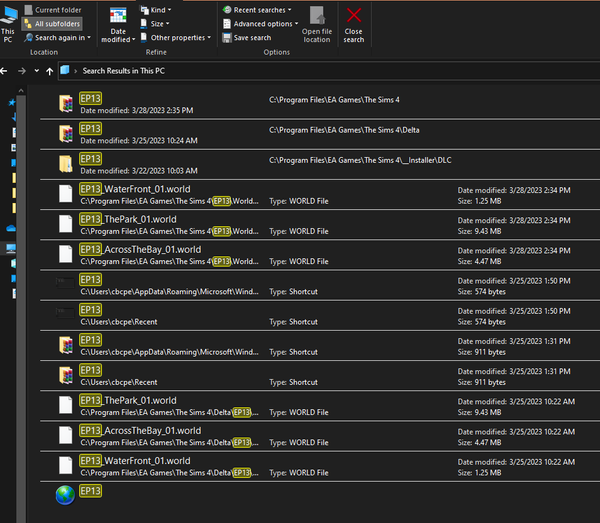The image size is (600, 523).
Task: Click the red Close search X
Action: pyautogui.click(x=354, y=15)
